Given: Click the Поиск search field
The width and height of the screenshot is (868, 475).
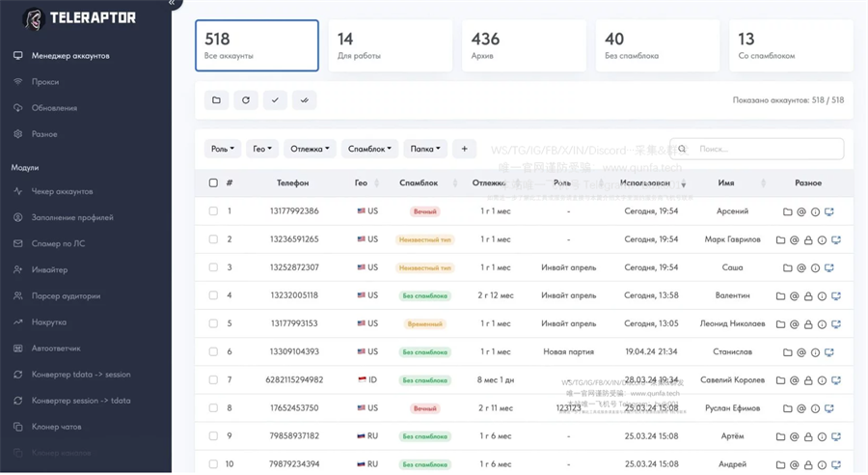Looking at the screenshot, I should [757, 149].
